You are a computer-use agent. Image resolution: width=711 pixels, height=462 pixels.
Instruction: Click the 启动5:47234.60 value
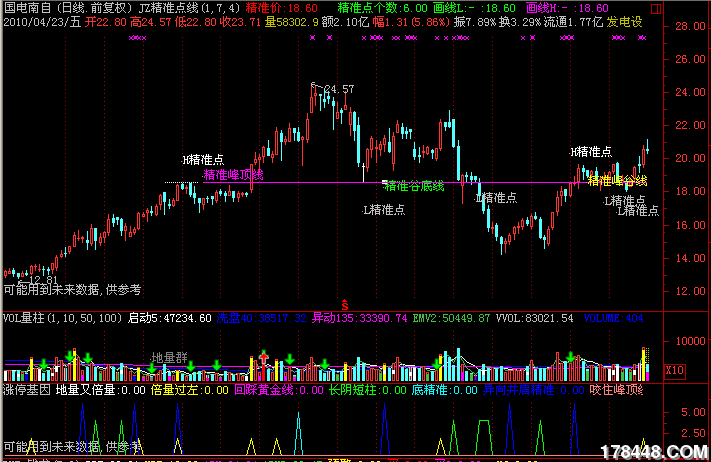[x=170, y=318]
